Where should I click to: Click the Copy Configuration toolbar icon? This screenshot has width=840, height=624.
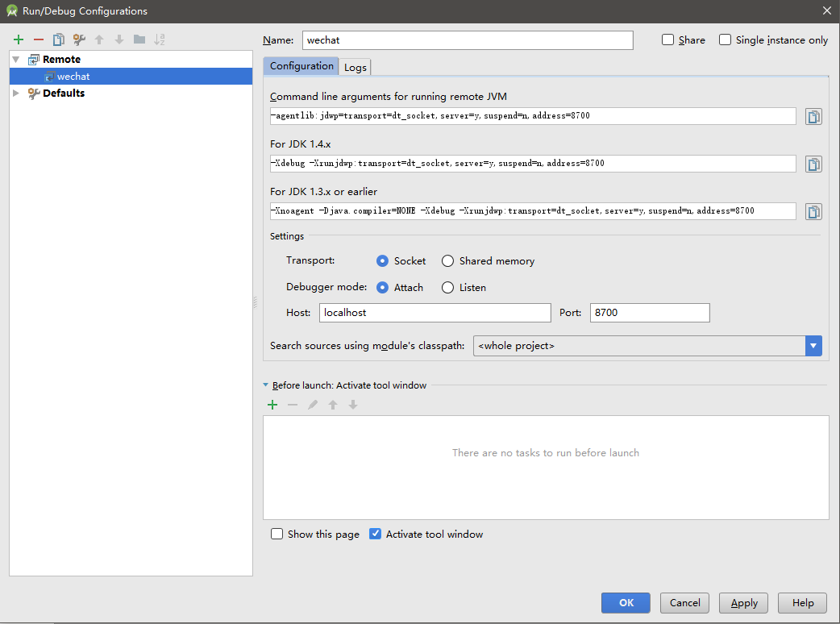click(58, 40)
